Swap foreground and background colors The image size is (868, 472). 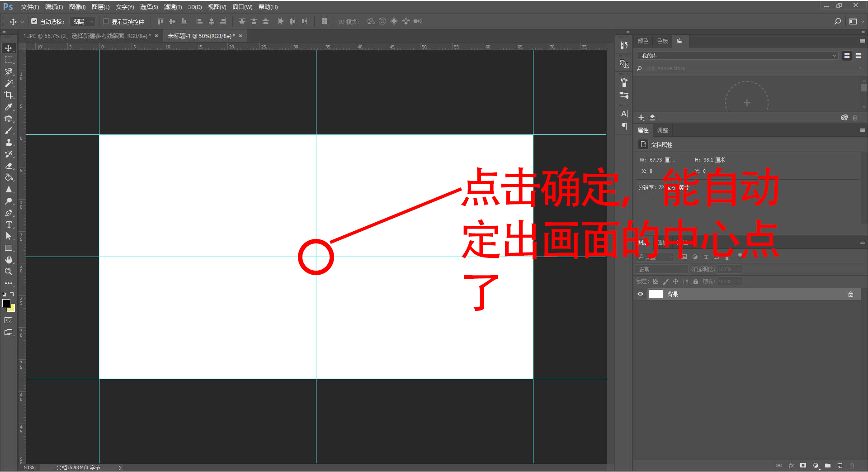(x=12, y=294)
